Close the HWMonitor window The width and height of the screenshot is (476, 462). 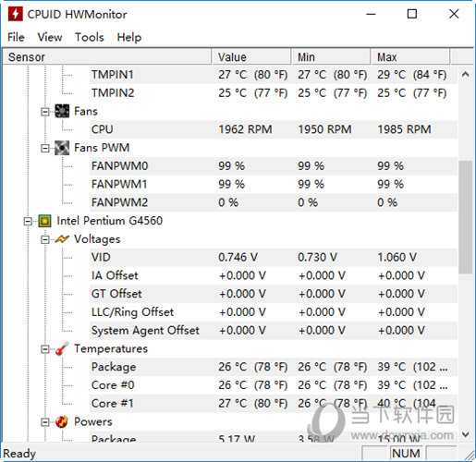[454, 14]
